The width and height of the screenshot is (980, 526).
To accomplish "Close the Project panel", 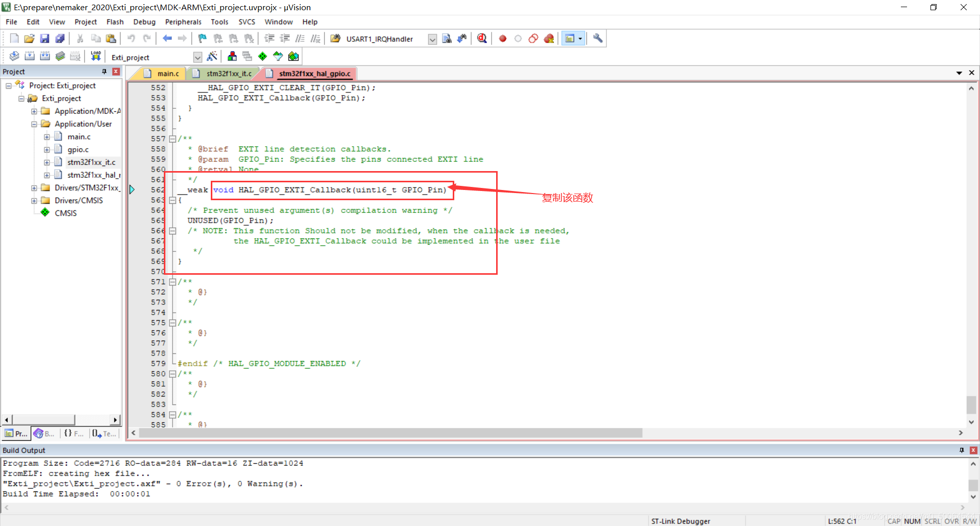I will pos(116,71).
